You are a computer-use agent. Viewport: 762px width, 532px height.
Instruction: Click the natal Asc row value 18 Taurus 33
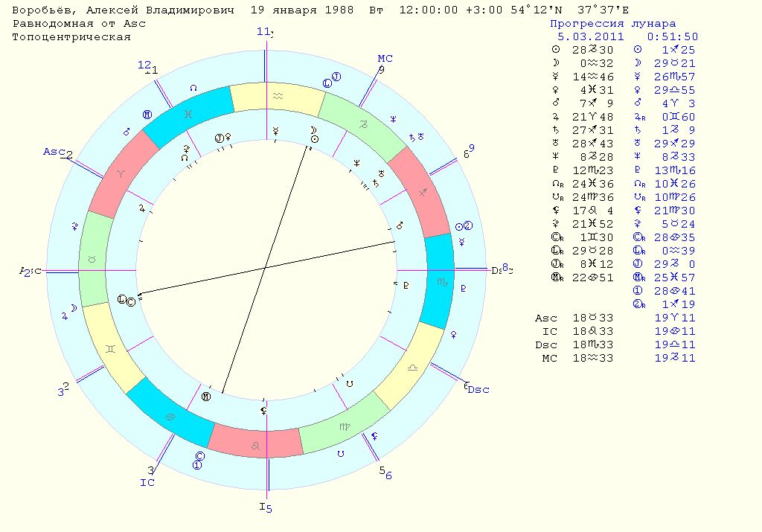[592, 318]
